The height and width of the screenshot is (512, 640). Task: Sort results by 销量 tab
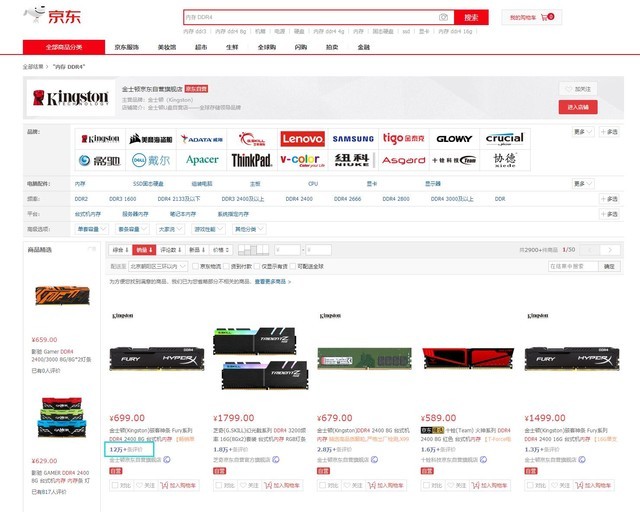[143, 250]
